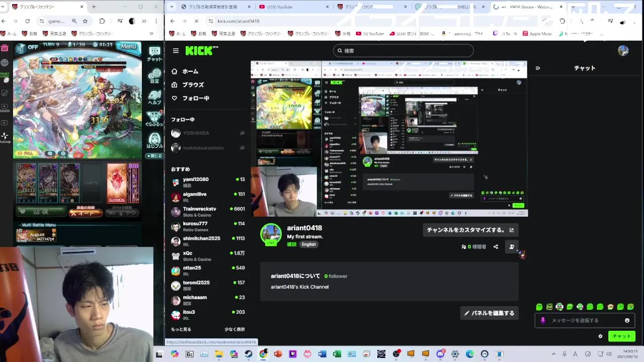Open ヘルプ book icon in game panel
This screenshot has height=362, width=644.
(154, 98)
